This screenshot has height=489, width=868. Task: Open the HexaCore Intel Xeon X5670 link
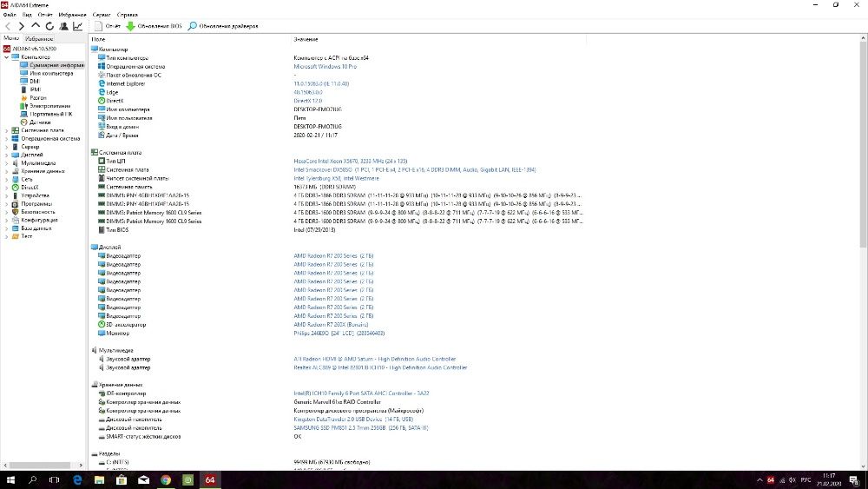click(x=351, y=162)
